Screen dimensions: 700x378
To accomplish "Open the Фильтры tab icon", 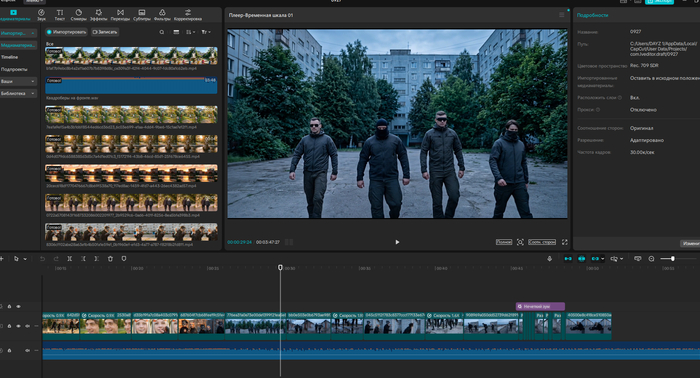I will click(162, 12).
